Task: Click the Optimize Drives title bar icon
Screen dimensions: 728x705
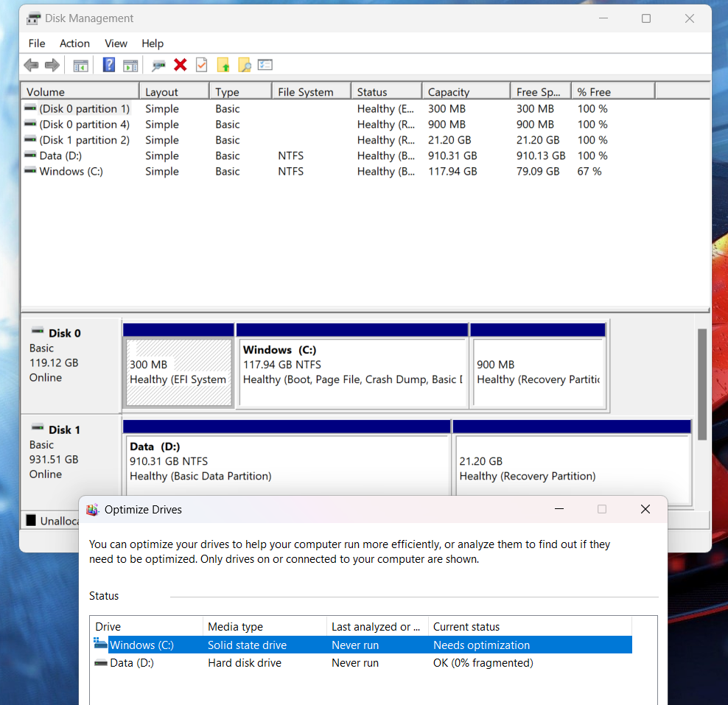Action: [93, 510]
